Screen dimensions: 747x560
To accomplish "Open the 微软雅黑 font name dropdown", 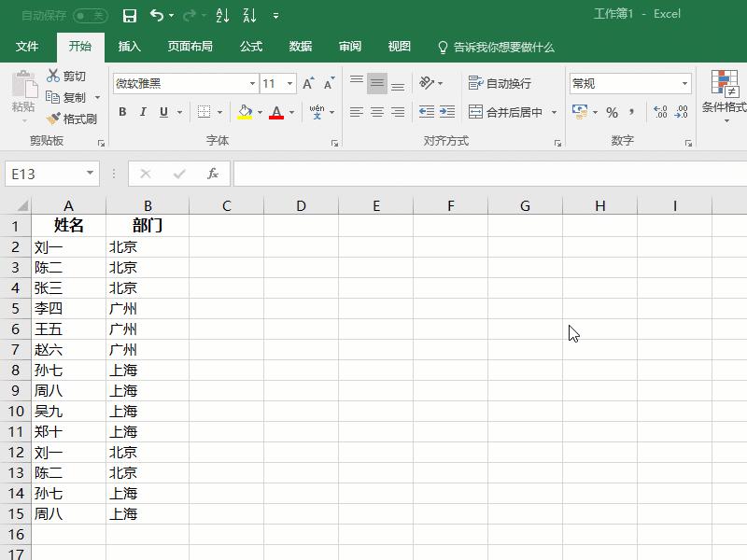I will point(252,83).
